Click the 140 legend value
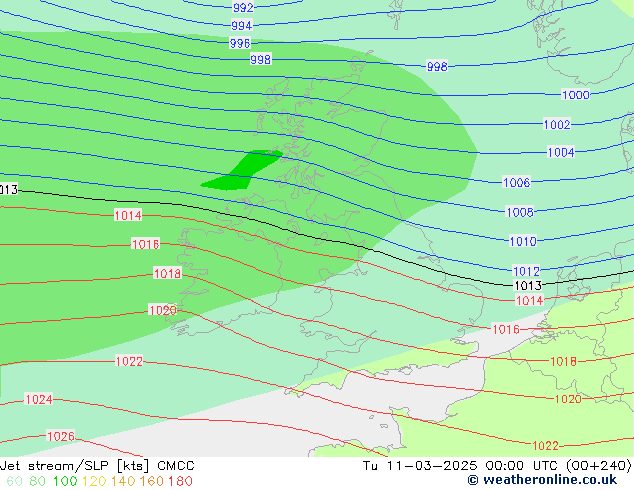The width and height of the screenshot is (634, 490). 123,481
